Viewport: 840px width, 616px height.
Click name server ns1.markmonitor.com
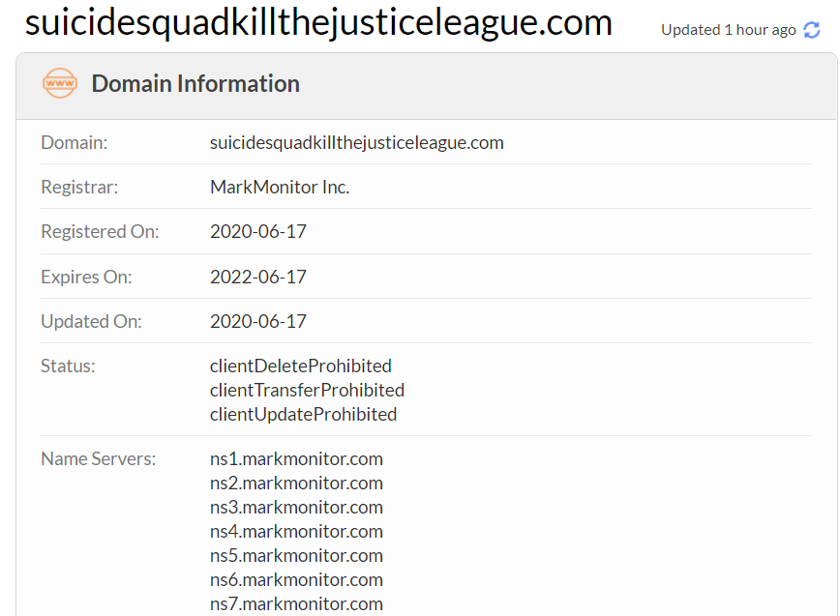point(296,458)
